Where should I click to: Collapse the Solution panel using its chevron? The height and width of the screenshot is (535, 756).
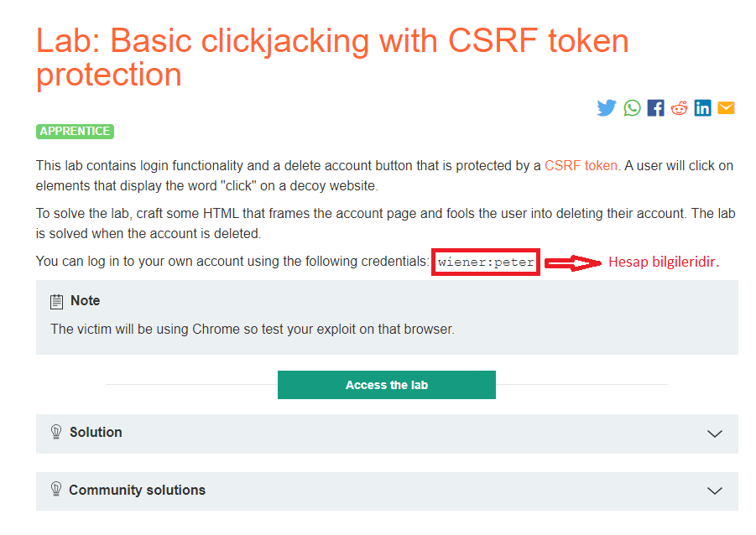point(714,434)
